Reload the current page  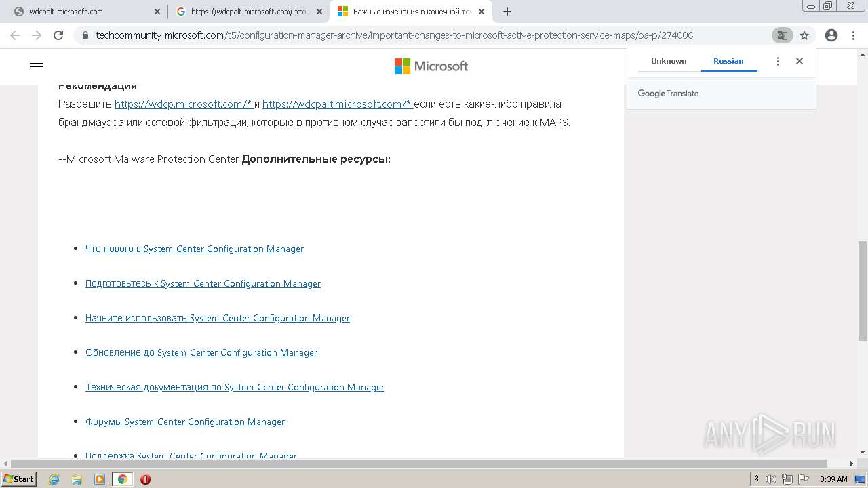point(58,35)
